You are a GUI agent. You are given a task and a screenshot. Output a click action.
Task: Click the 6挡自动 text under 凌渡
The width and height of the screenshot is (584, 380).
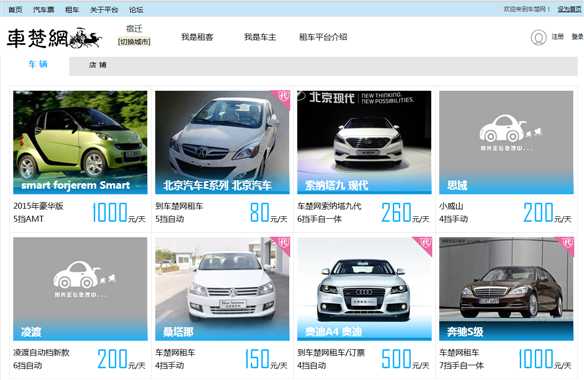pos(28,365)
